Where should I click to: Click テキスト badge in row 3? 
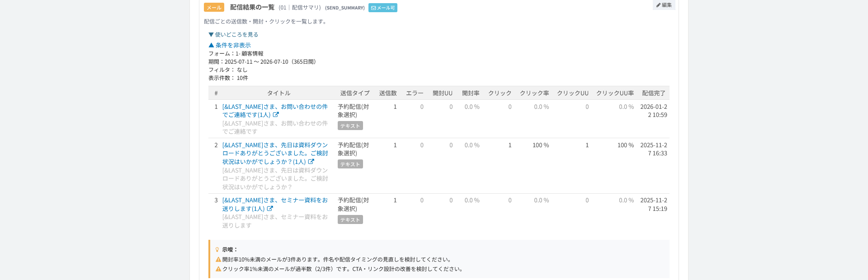(350, 219)
